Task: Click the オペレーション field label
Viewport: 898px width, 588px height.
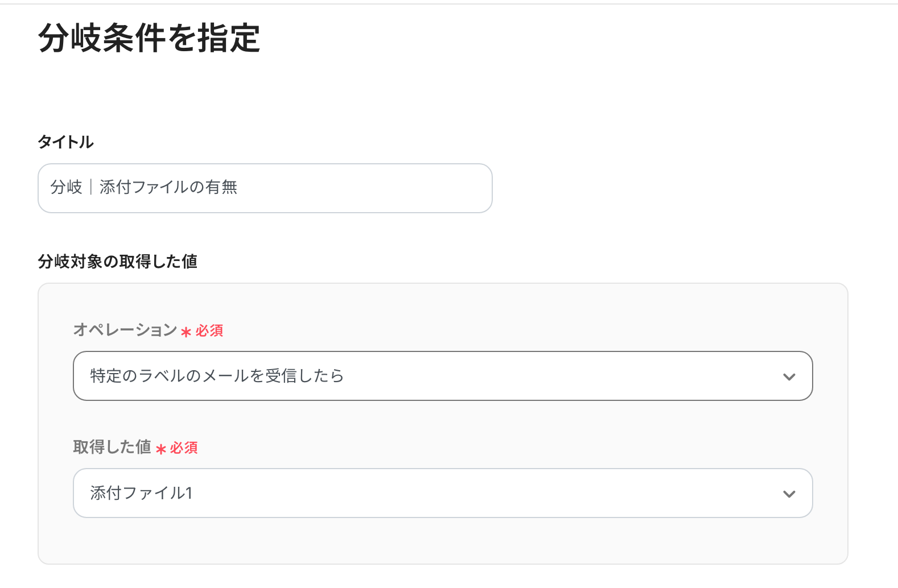Action: tap(125, 330)
